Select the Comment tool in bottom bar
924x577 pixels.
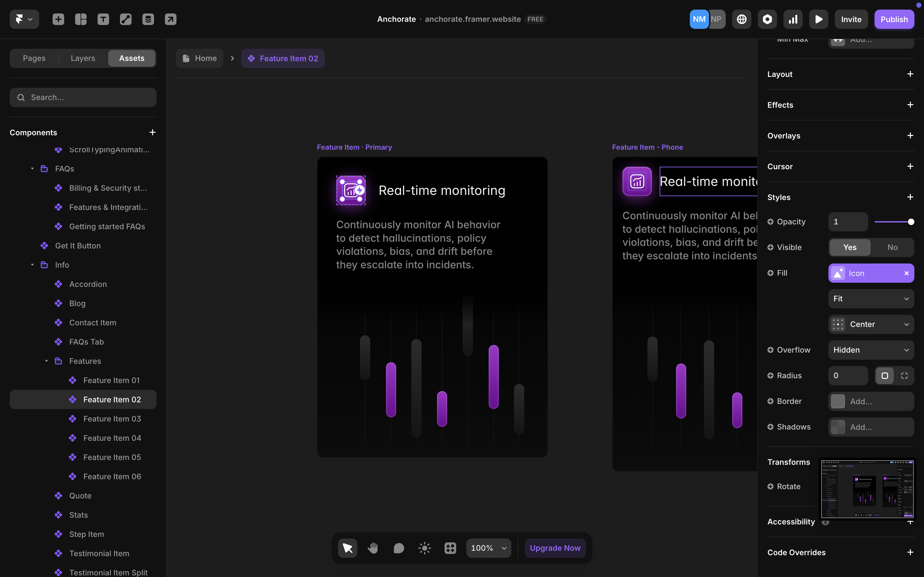tap(398, 548)
